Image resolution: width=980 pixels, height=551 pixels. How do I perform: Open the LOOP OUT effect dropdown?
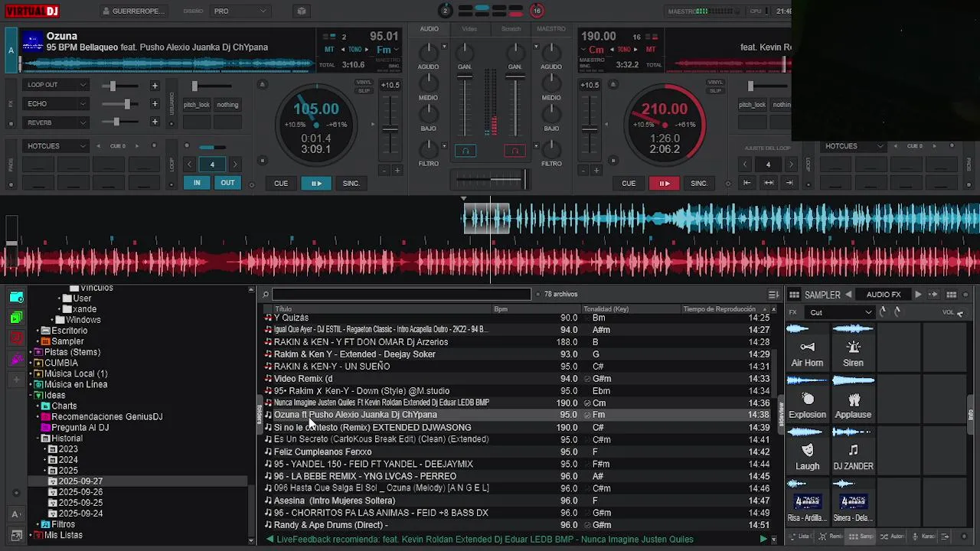[56, 85]
